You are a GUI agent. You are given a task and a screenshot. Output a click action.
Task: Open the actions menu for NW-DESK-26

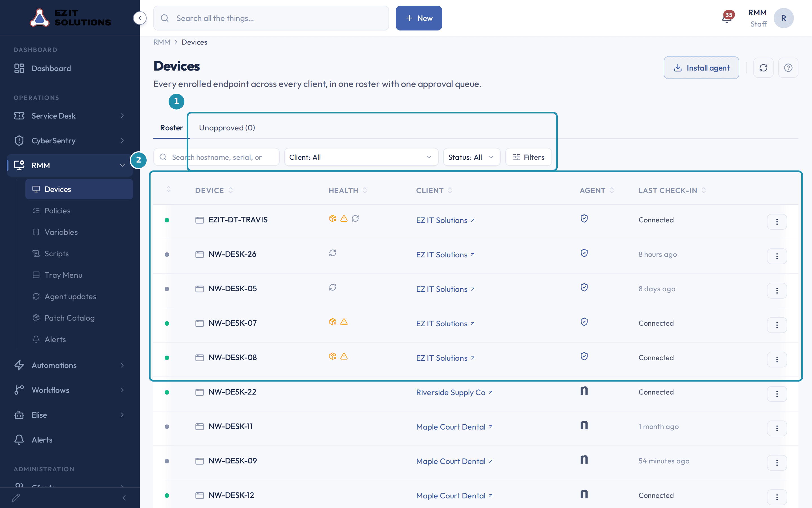point(777,256)
